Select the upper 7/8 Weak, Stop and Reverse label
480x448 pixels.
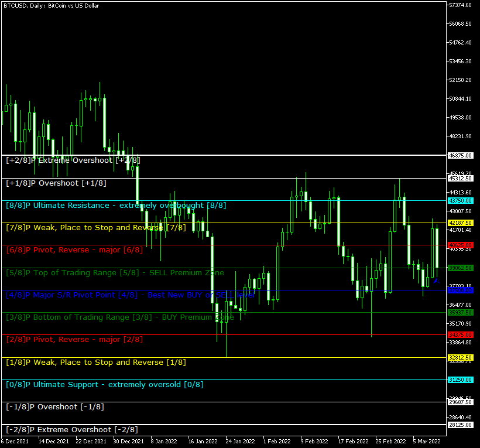pos(95,227)
